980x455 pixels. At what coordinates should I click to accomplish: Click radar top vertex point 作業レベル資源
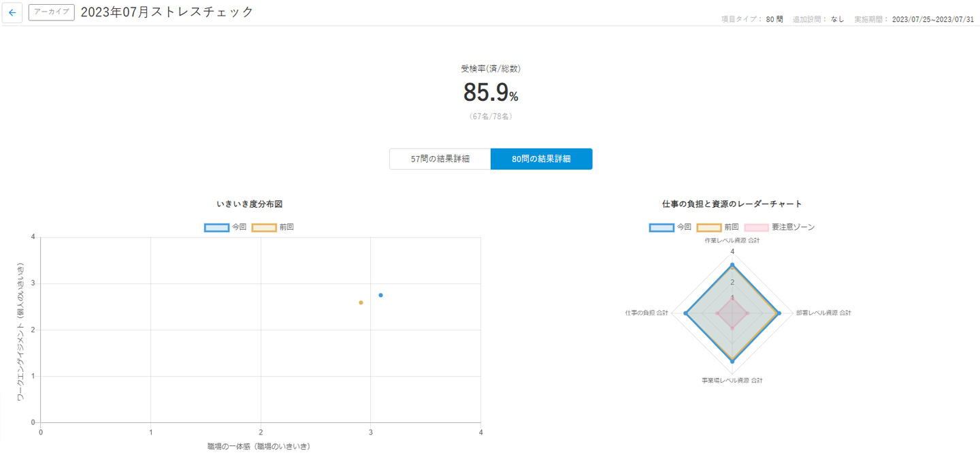click(732, 264)
